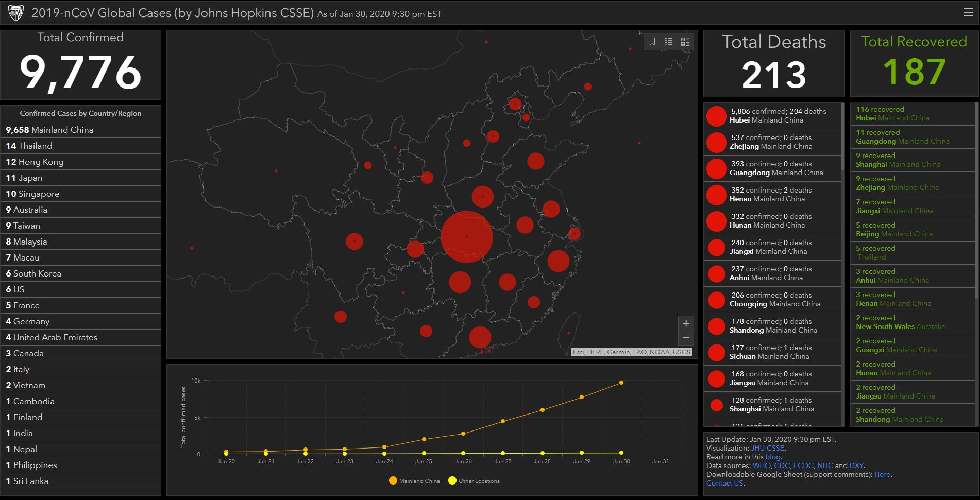Select 11 recovered Guangdong entry

(x=912, y=137)
